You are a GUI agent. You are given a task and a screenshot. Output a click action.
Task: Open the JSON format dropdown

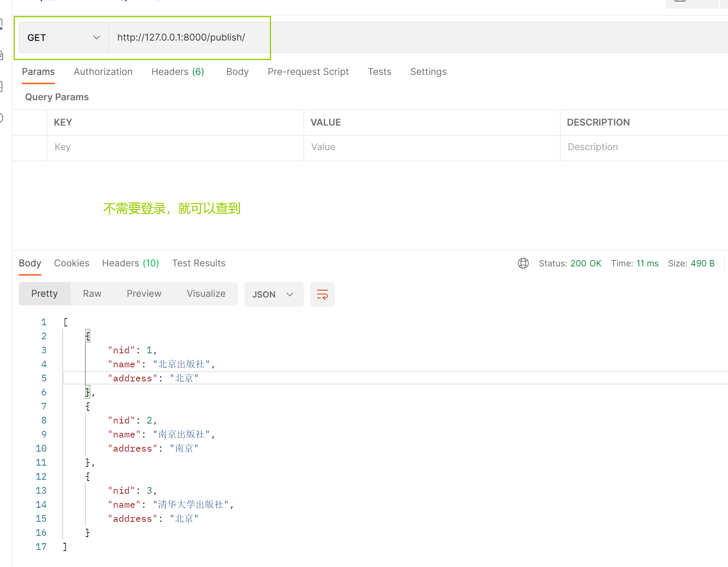274,294
